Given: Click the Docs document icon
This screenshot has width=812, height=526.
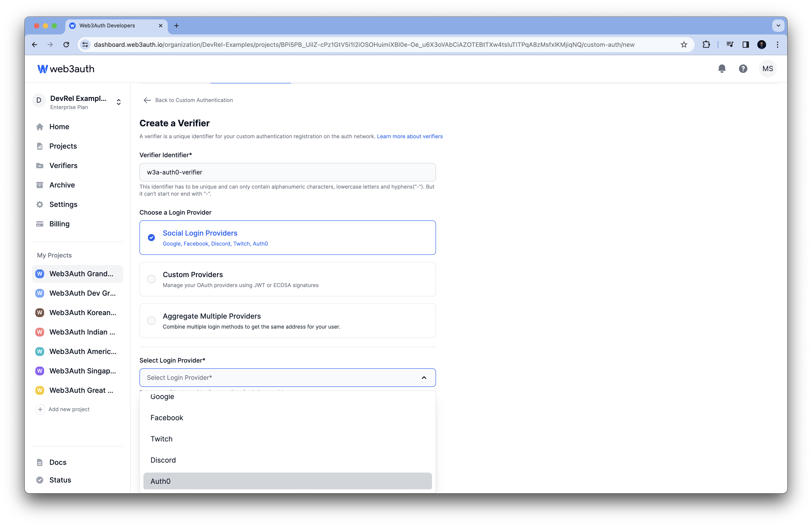Looking at the screenshot, I should 39,462.
